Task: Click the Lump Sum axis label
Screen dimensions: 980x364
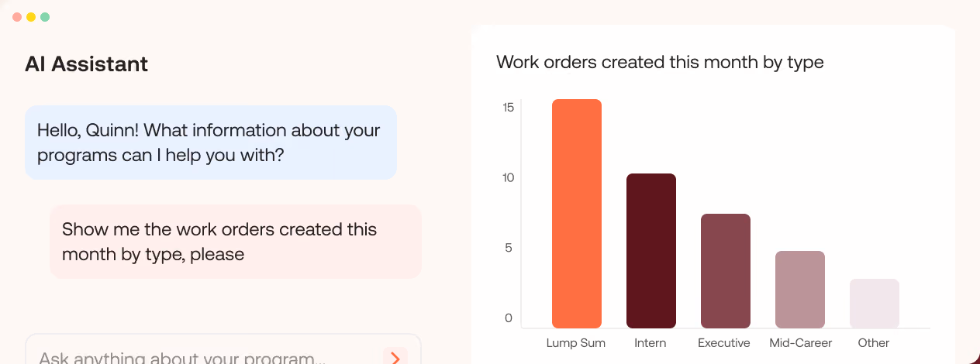Action: pos(576,342)
